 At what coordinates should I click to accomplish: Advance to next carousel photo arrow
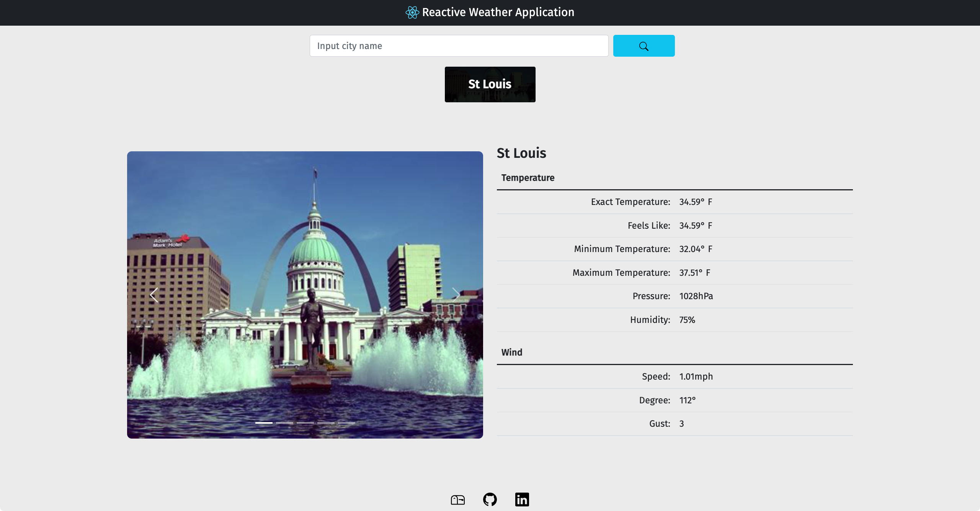456,295
